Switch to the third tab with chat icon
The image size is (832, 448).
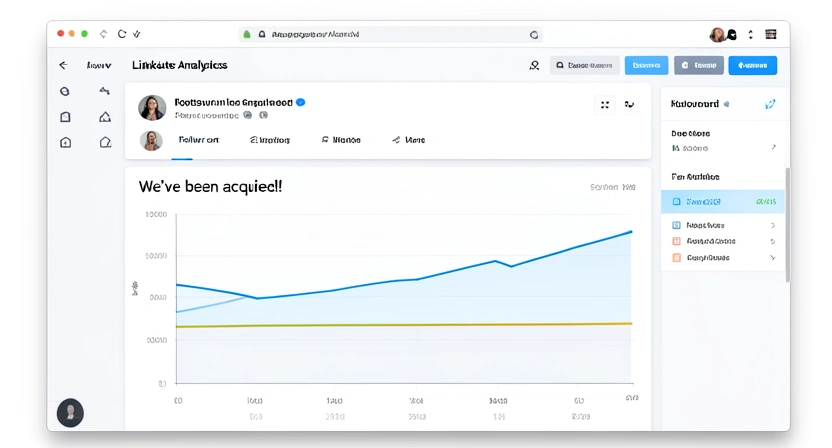[x=341, y=140]
